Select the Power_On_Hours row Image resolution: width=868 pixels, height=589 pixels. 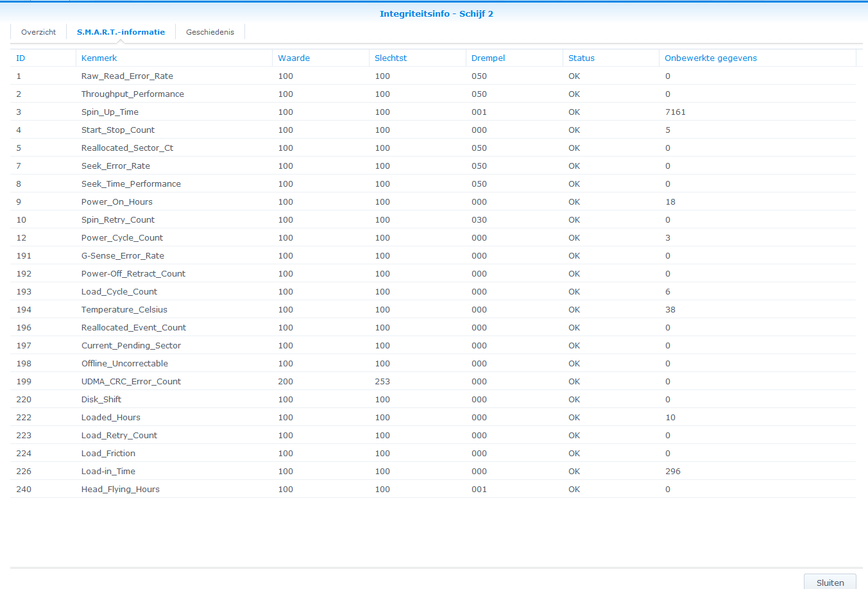click(117, 202)
